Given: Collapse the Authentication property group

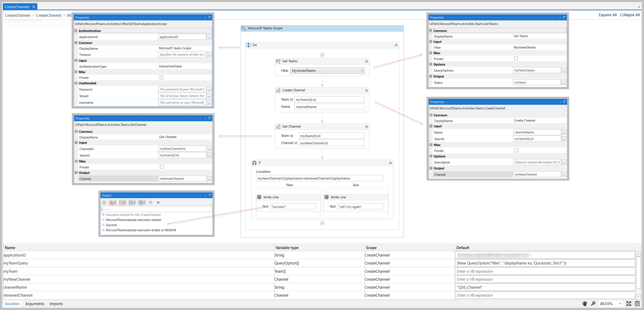Looking at the screenshot, I should [76, 31].
